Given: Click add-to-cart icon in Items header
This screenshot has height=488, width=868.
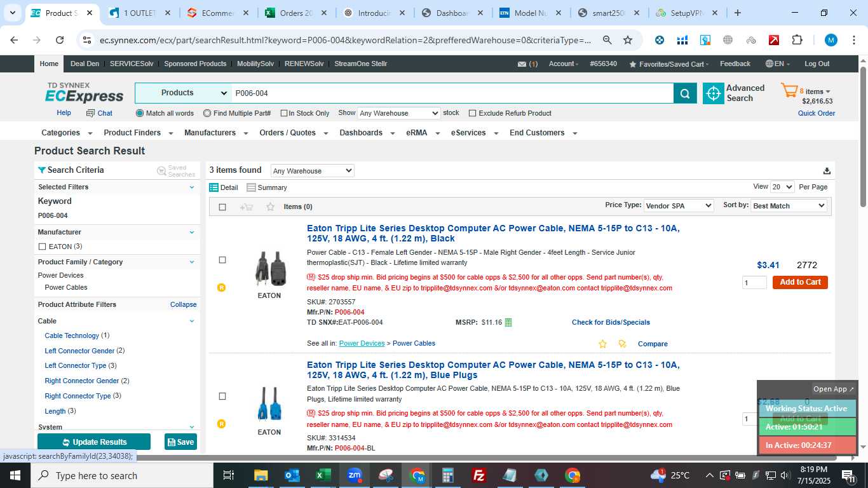Looking at the screenshot, I should click(247, 207).
